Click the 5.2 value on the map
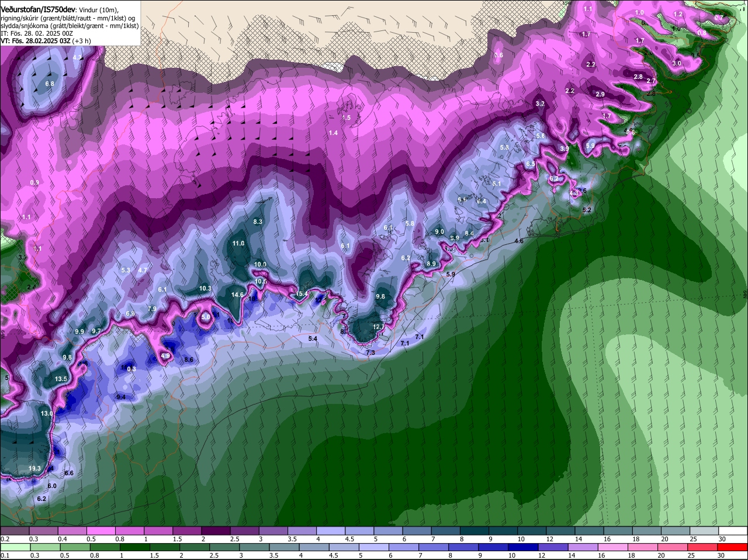 (x=587, y=210)
